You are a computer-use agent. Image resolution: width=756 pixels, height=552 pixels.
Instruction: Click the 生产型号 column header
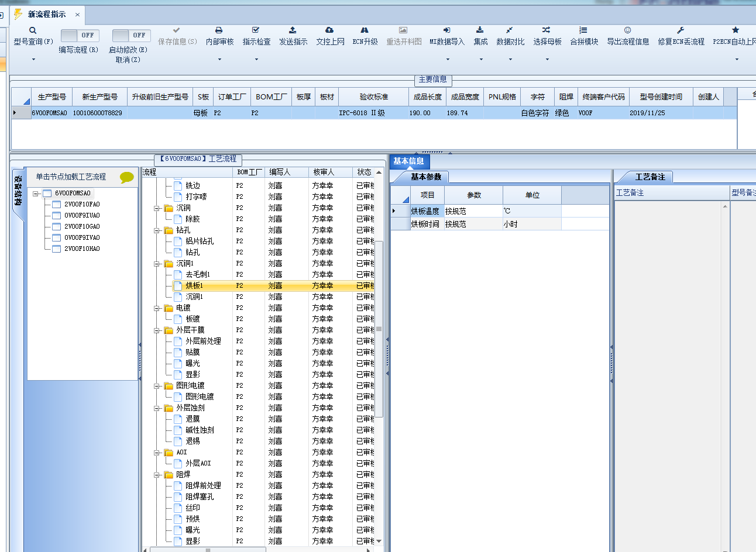click(x=52, y=97)
